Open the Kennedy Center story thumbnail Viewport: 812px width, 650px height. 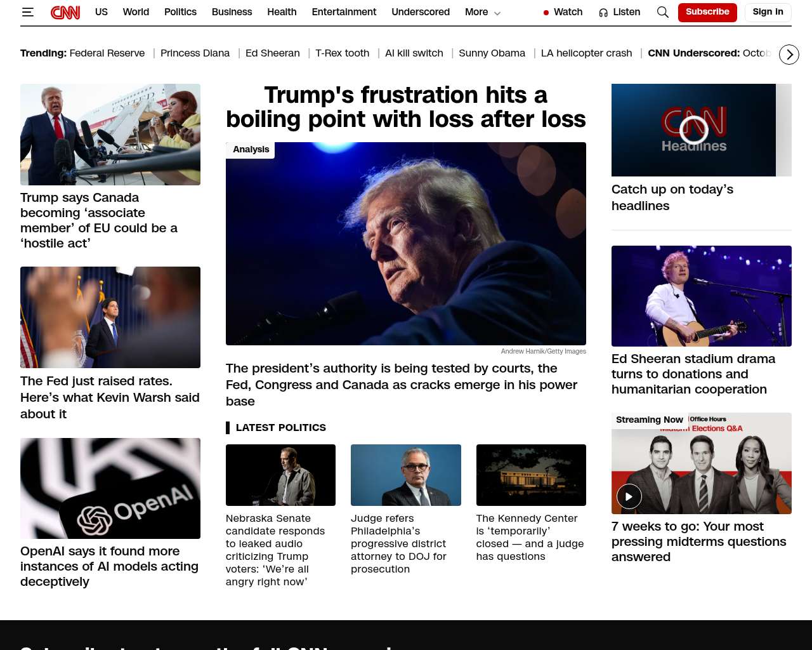[x=531, y=475]
